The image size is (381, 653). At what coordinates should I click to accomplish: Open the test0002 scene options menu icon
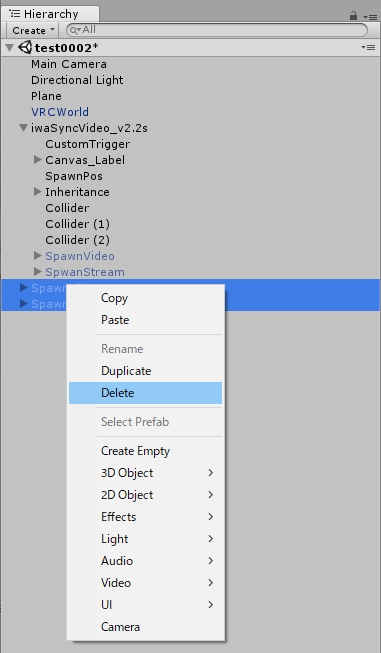[x=368, y=47]
